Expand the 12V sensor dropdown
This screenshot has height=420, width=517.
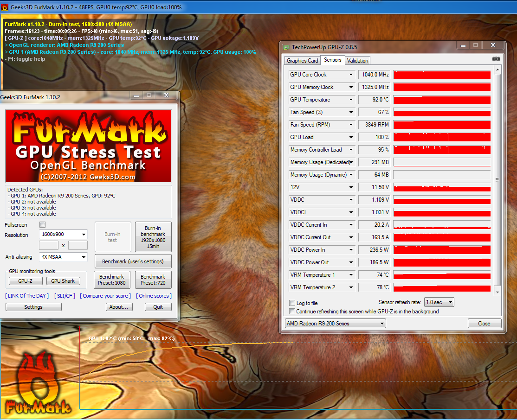[351, 187]
